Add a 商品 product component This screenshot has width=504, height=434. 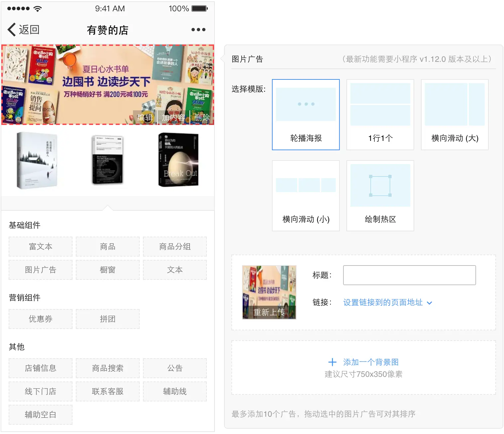pyautogui.click(x=108, y=247)
